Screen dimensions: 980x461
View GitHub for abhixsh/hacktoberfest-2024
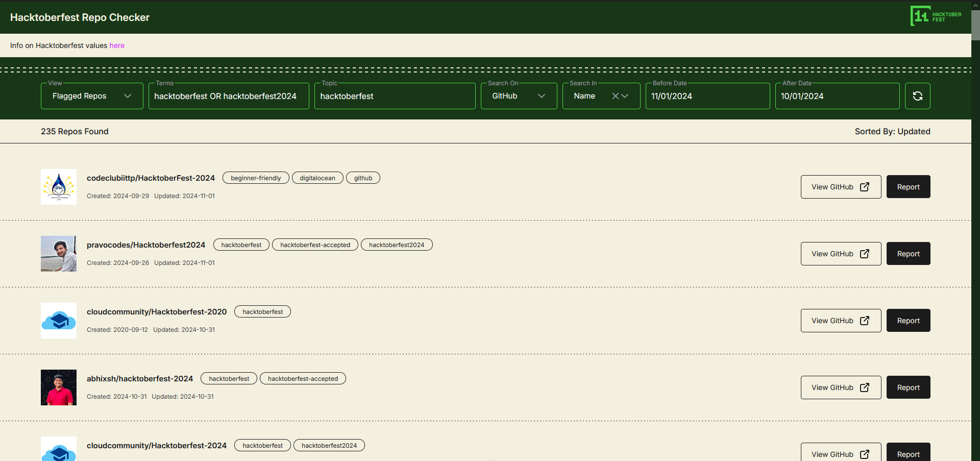click(841, 387)
